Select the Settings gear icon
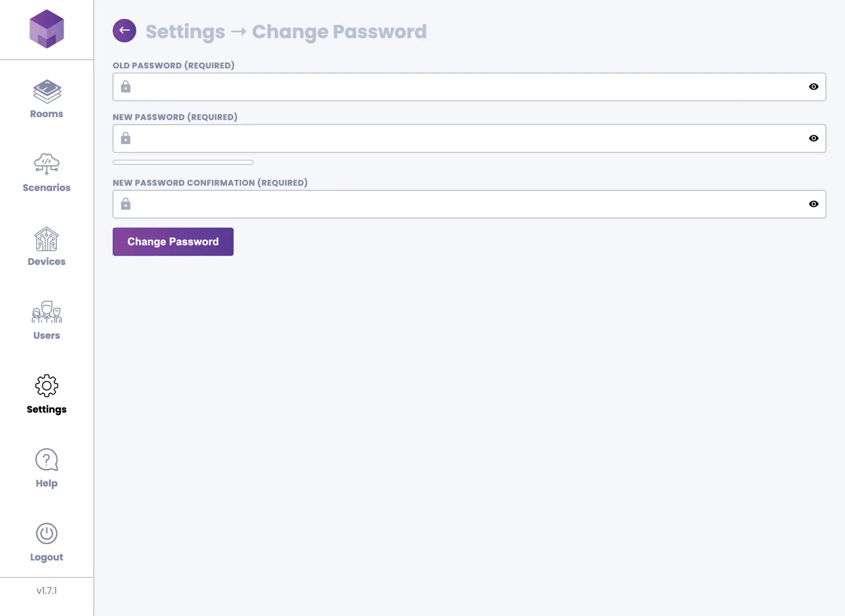The height and width of the screenshot is (616, 845). [46, 386]
